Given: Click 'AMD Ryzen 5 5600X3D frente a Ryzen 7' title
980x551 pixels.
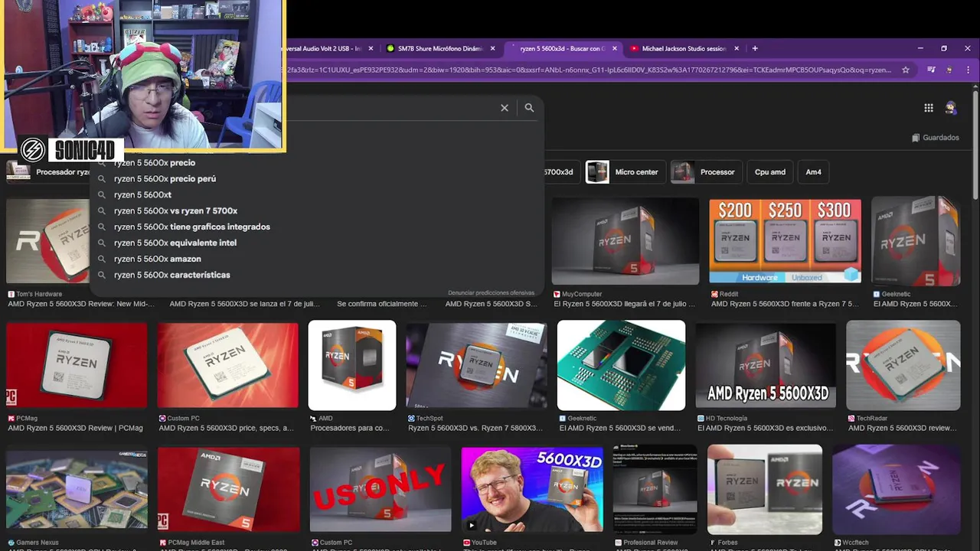Looking at the screenshot, I should [x=785, y=304].
